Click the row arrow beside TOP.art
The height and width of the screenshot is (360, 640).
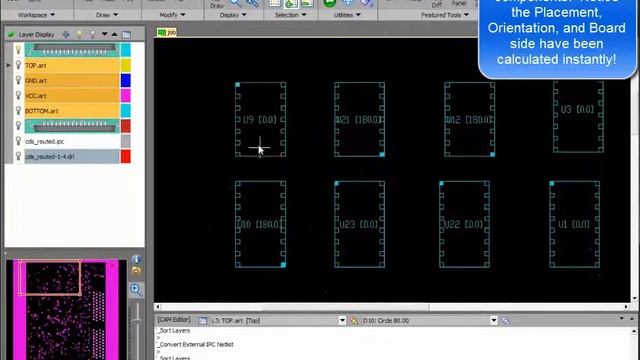coord(8,65)
